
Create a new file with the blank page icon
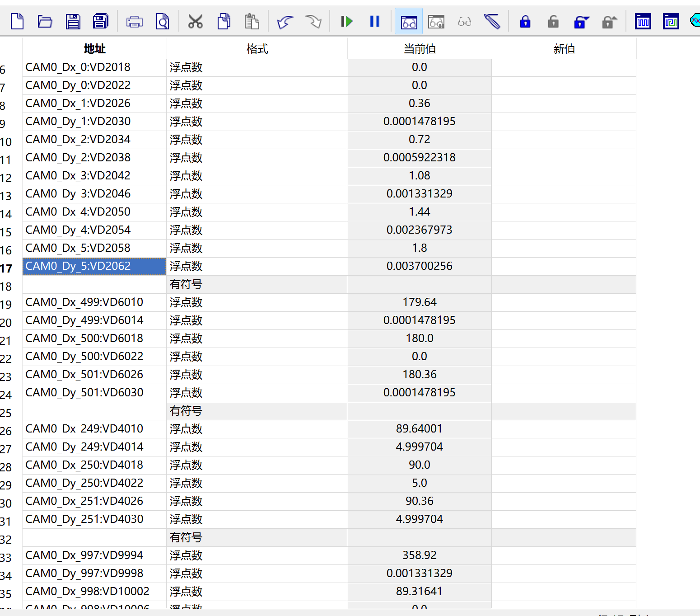[x=17, y=21]
